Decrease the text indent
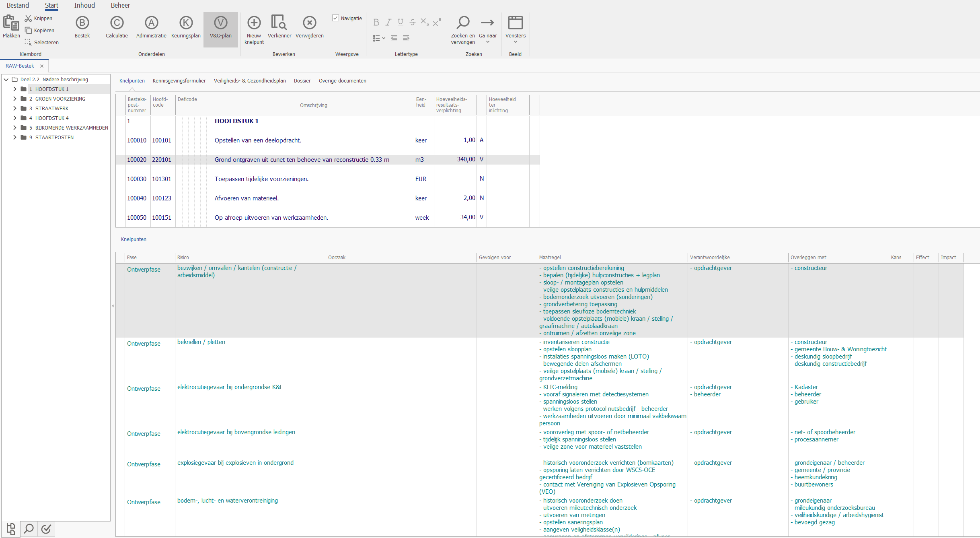980x538 pixels. (x=394, y=38)
